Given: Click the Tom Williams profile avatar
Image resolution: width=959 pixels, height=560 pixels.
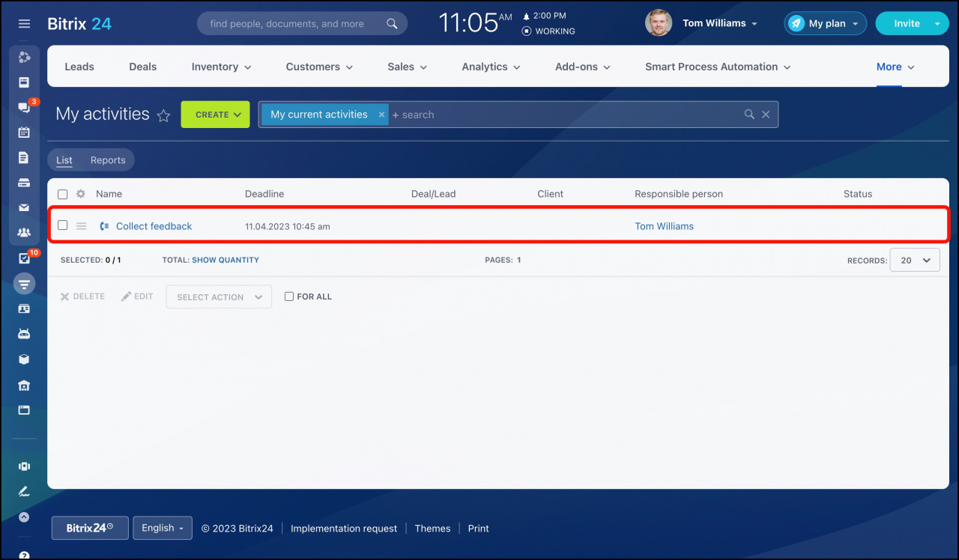Looking at the screenshot, I should pyautogui.click(x=659, y=23).
